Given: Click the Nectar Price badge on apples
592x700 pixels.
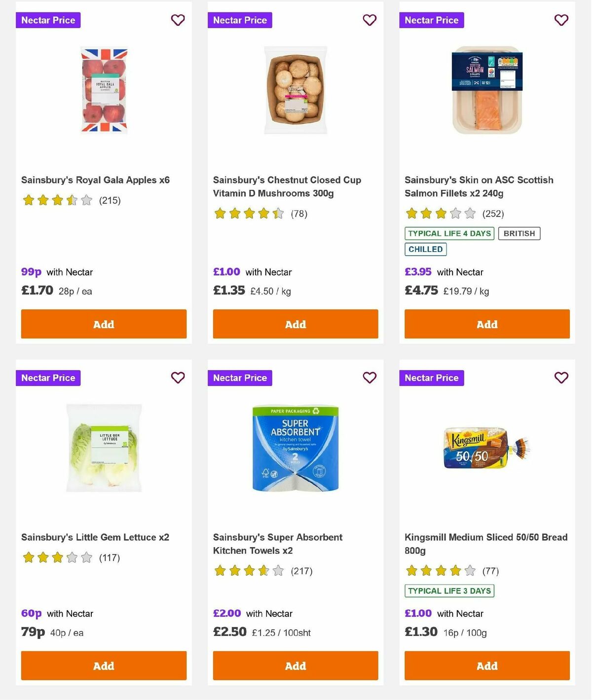Looking at the screenshot, I should (48, 20).
